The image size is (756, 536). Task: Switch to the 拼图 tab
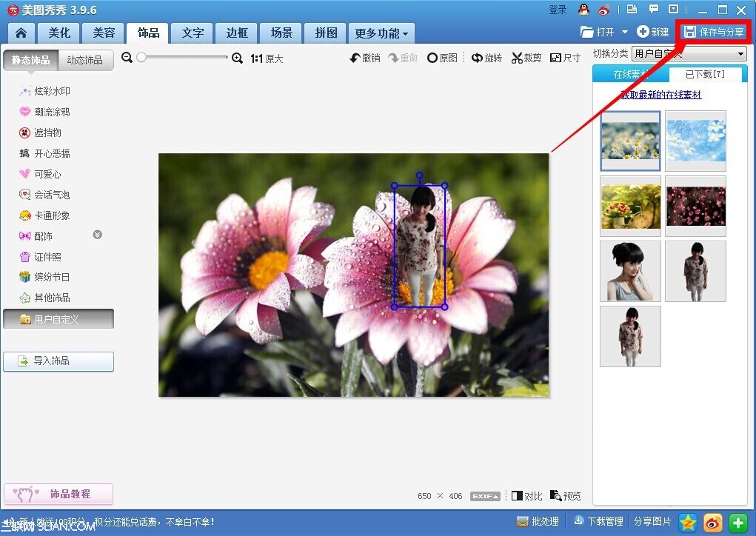[x=326, y=33]
